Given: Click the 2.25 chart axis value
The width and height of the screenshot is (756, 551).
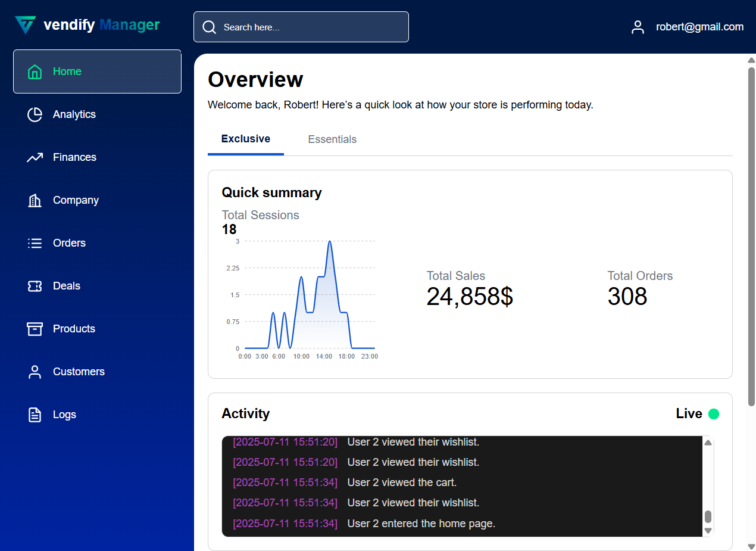Looking at the screenshot, I should (x=233, y=268).
